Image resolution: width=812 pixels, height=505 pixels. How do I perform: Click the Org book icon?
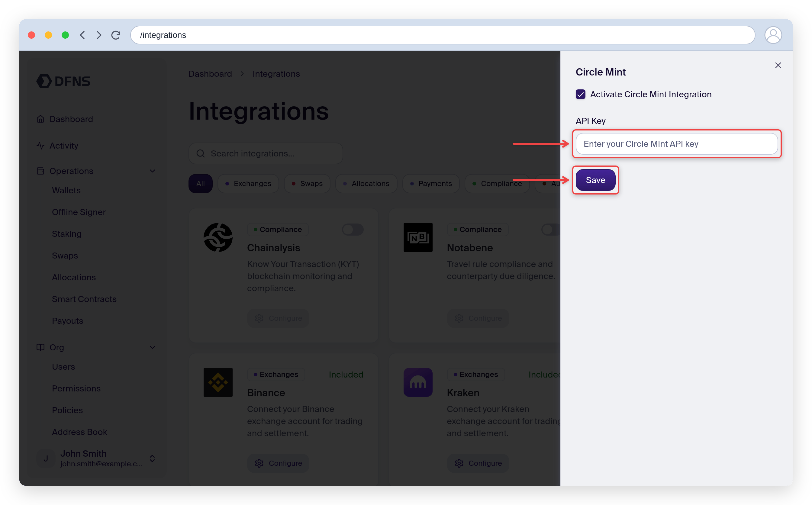point(40,347)
